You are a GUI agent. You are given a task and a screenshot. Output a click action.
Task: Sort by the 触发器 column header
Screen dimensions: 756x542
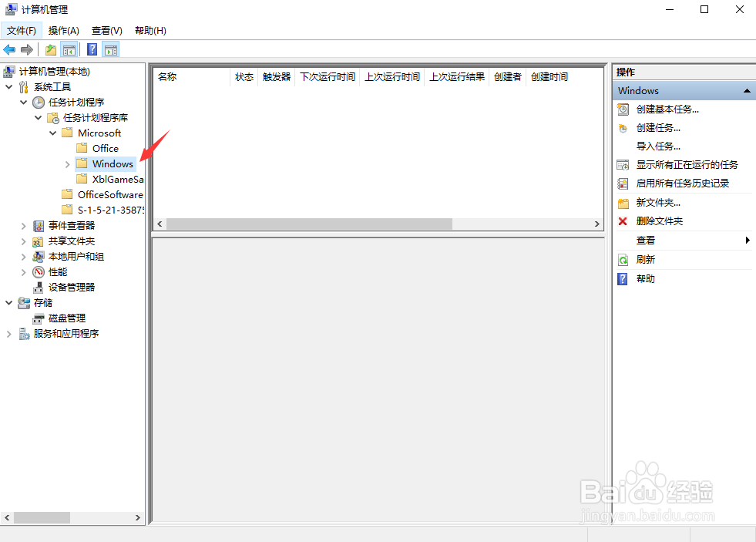[276, 76]
